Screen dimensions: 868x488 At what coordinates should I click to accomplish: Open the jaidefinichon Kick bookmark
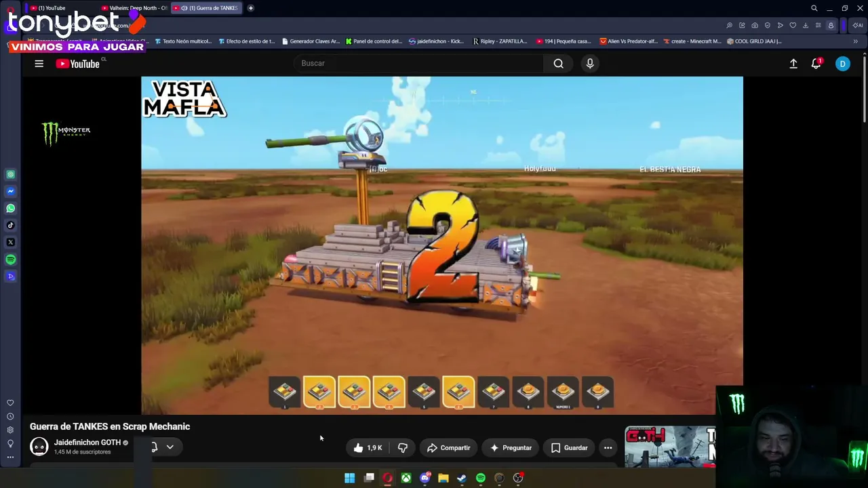(436, 41)
